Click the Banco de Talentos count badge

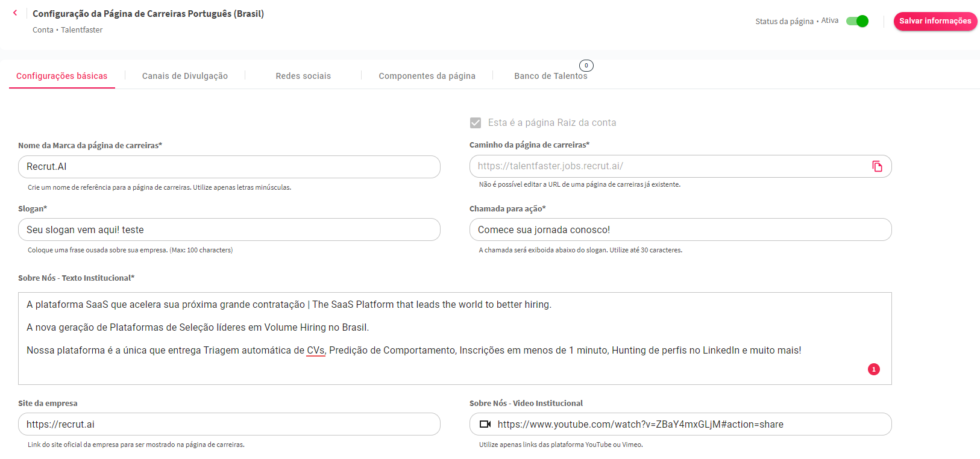586,66
